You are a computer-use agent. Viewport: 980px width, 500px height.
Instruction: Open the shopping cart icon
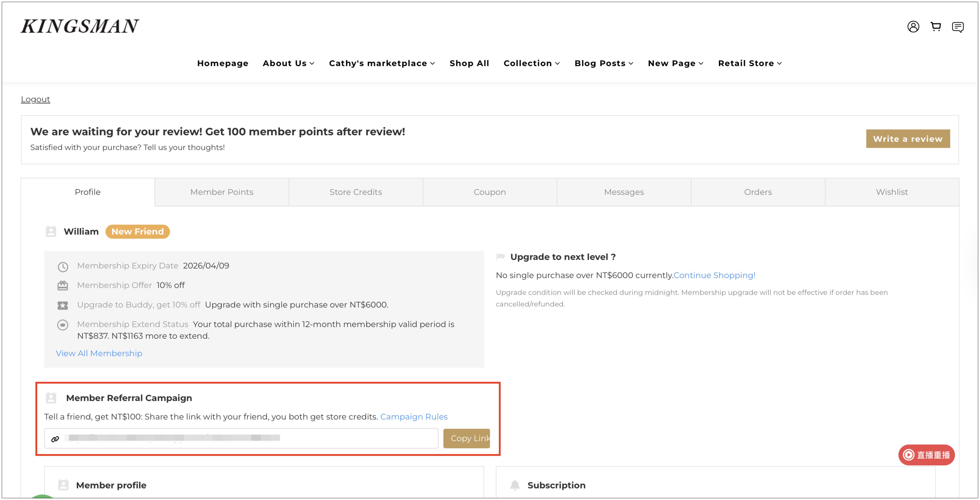(x=935, y=27)
